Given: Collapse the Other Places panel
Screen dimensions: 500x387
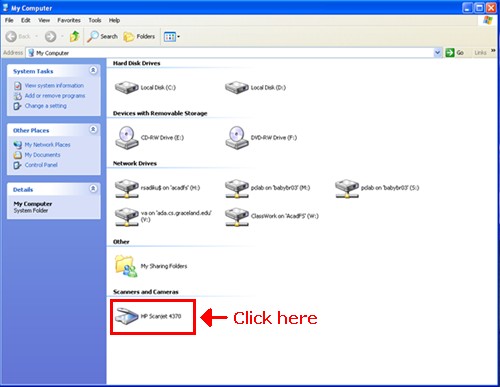Looking at the screenshot, I should pyautogui.click(x=93, y=129).
